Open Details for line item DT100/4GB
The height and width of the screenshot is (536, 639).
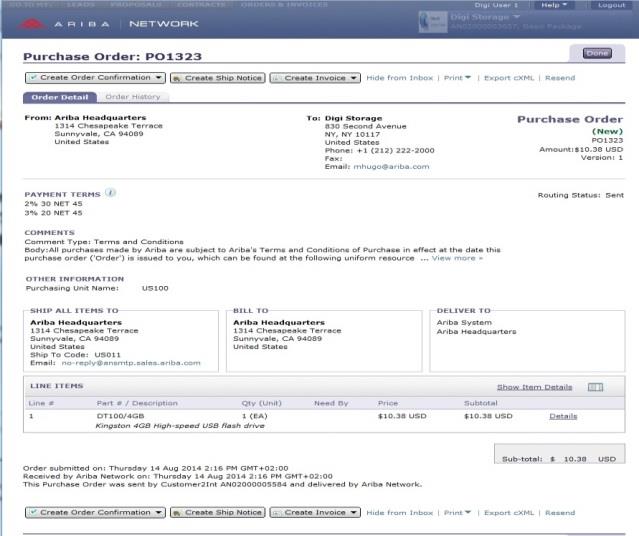tap(563, 416)
